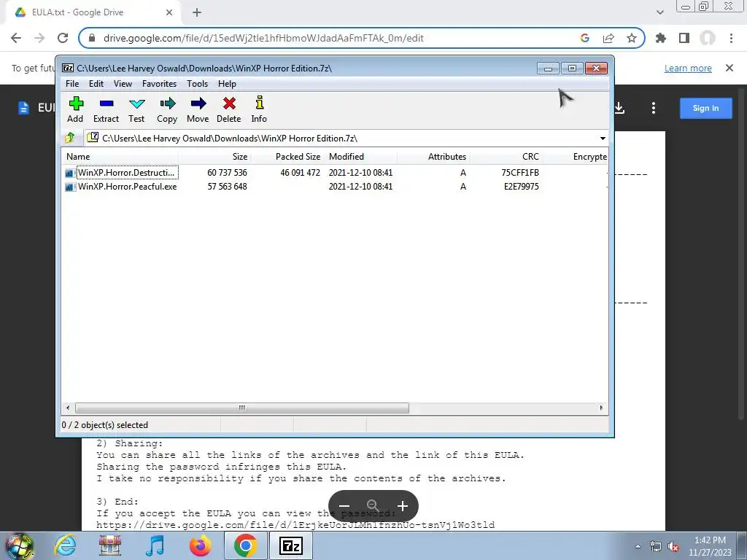Bookmark this page with the star
This screenshot has height=560, width=747.
point(632,38)
